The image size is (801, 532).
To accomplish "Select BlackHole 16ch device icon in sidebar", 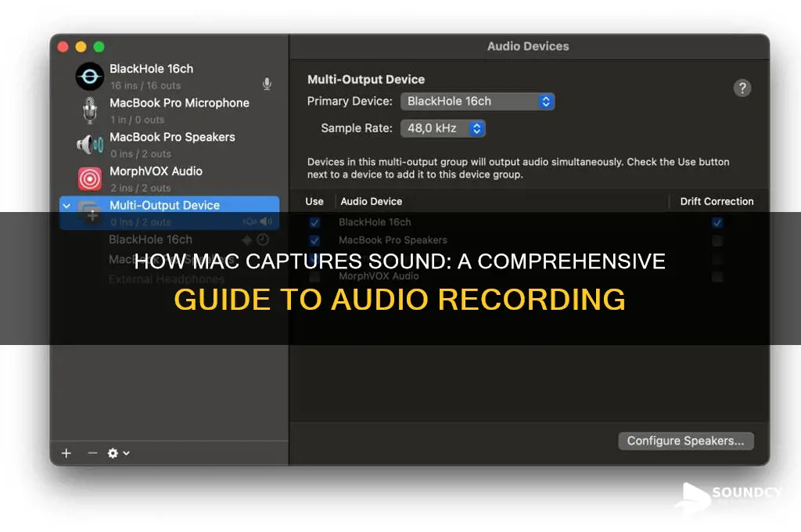I will point(90,77).
